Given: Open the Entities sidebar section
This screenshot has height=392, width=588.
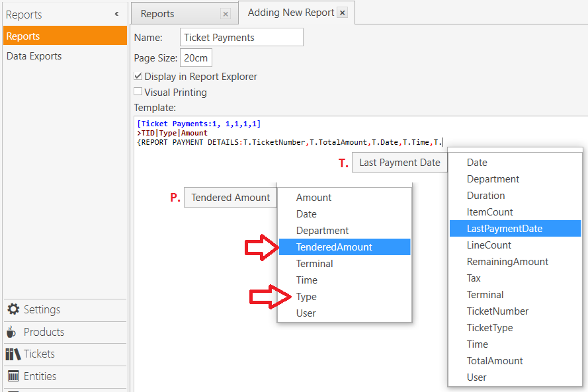Looking at the screenshot, I should click(x=65, y=376).
